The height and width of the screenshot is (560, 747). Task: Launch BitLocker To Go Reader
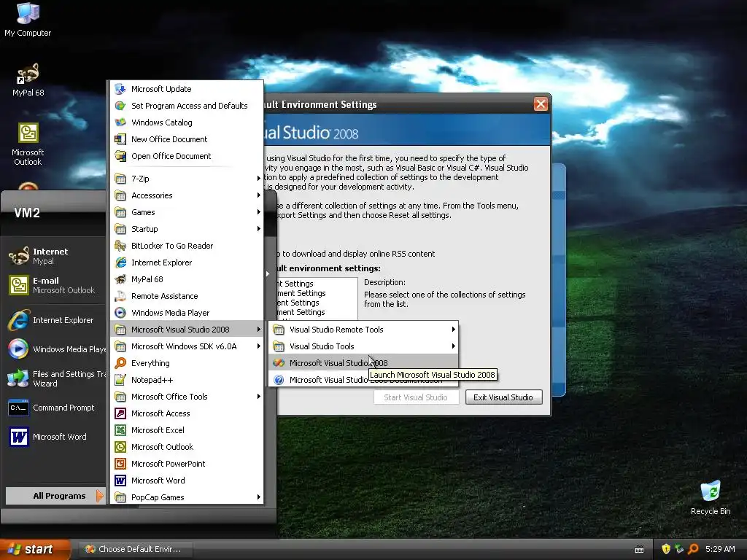click(187, 246)
